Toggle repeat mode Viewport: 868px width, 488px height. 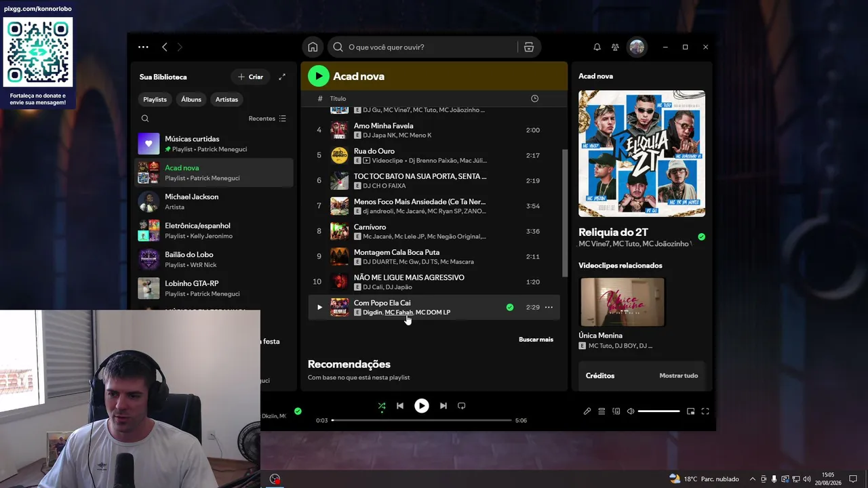(462, 406)
